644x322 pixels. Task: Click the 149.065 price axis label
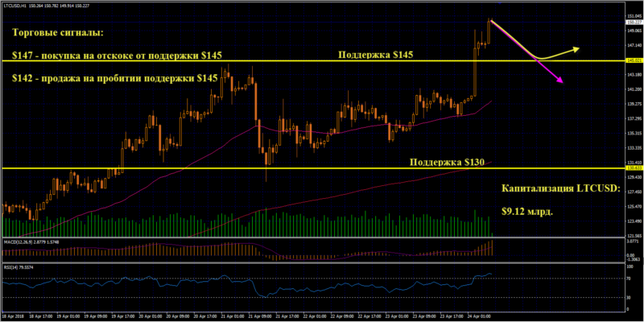pyautogui.click(x=633, y=31)
